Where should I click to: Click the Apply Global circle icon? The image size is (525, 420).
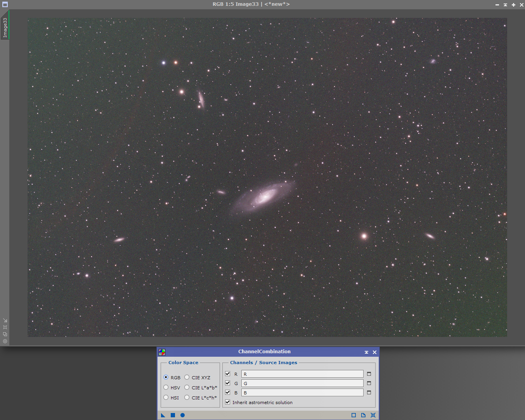pyautogui.click(x=182, y=415)
